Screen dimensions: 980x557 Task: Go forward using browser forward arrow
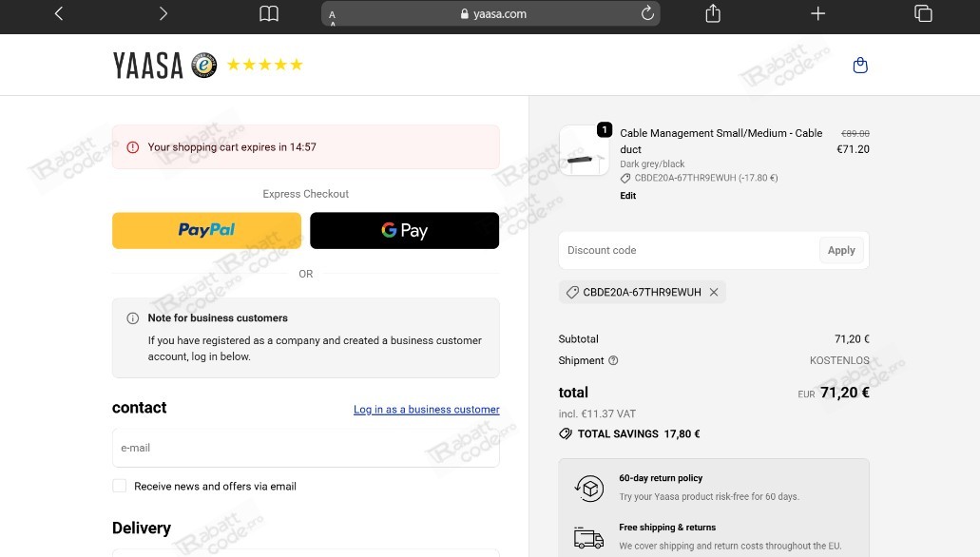163,13
